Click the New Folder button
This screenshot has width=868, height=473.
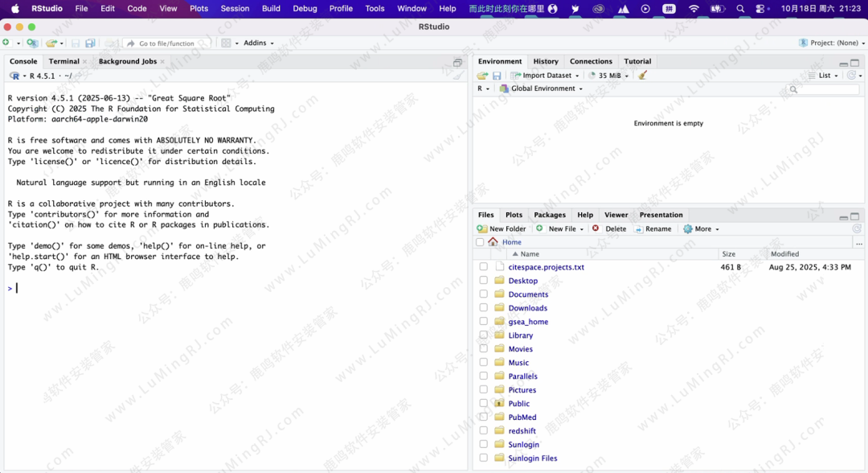tap(502, 229)
